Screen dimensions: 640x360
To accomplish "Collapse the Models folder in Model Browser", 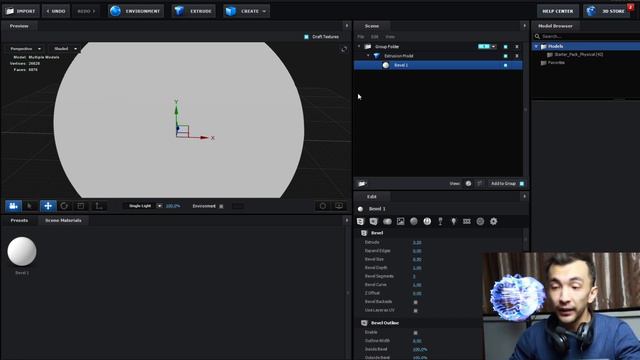I will 536,47.
